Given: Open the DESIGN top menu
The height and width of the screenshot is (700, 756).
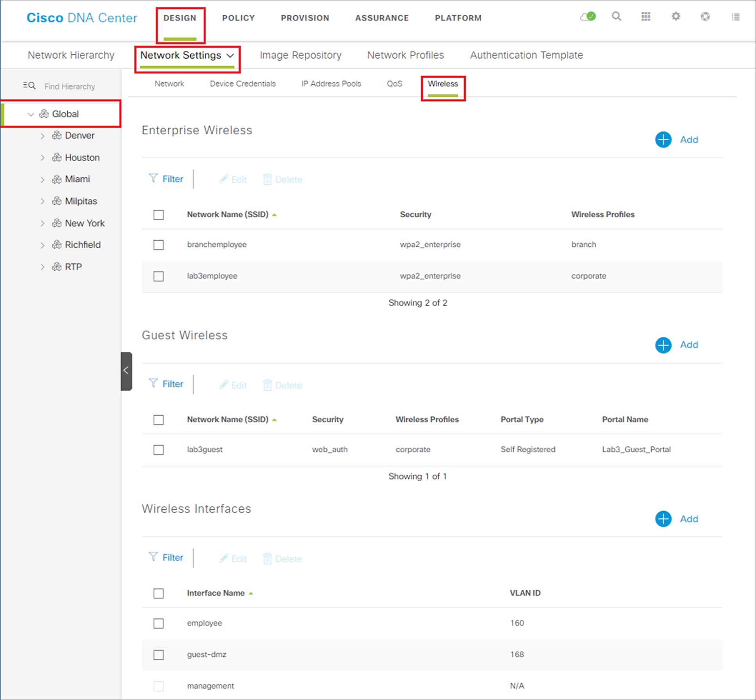Looking at the screenshot, I should (x=180, y=18).
